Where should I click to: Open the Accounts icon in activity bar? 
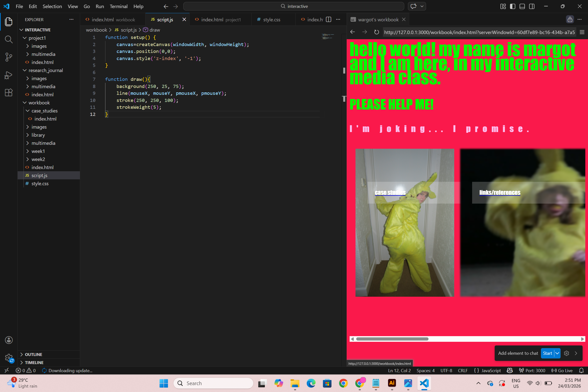[9, 340]
